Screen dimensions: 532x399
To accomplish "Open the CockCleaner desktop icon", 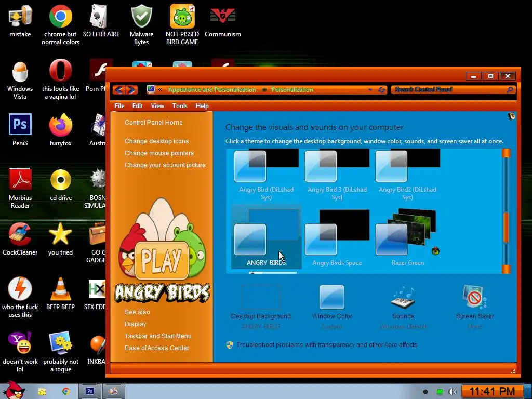I will pos(20,239).
